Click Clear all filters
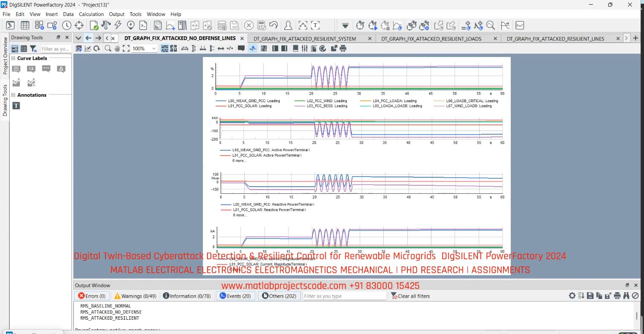Image resolution: width=644 pixels, height=334 pixels. (410, 296)
